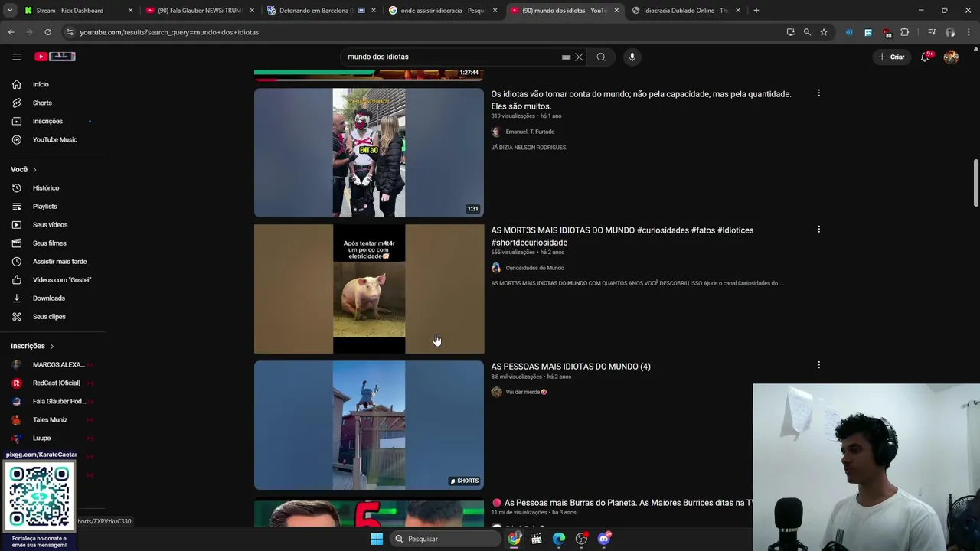
Task: Click the magnifier search button
Action: point(601,57)
